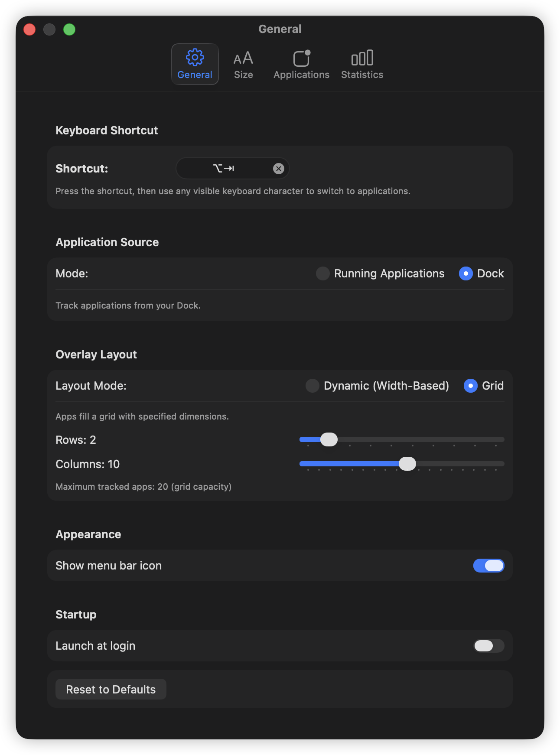
Task: Click the 'Rows: 2' label
Action: point(76,440)
